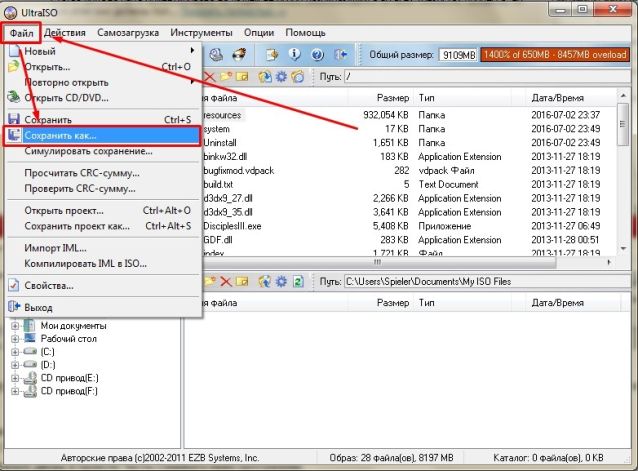Click the 1400% of 650MB capacity bar
638x471 pixels.
(x=555, y=55)
